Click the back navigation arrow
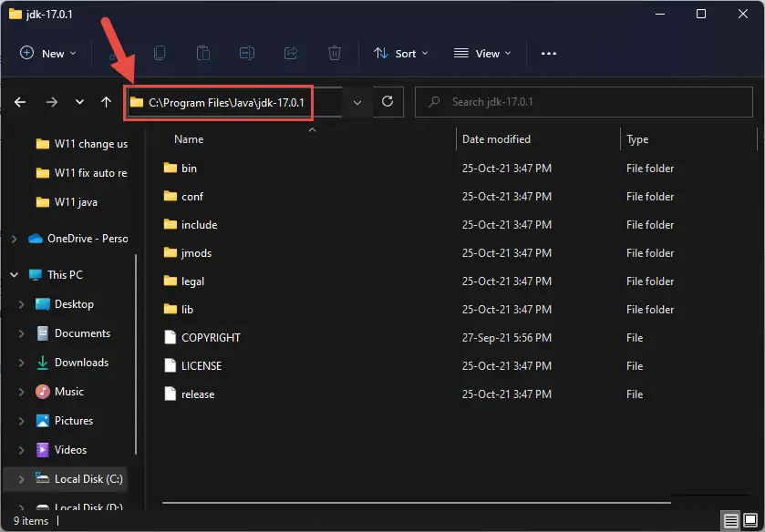This screenshot has height=532, width=765. 20,102
